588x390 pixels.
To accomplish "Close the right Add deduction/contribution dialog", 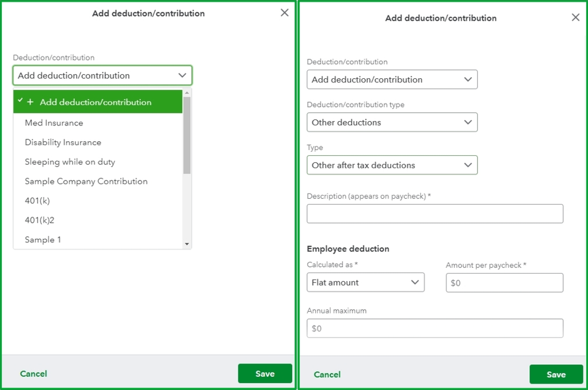I will click(576, 18).
